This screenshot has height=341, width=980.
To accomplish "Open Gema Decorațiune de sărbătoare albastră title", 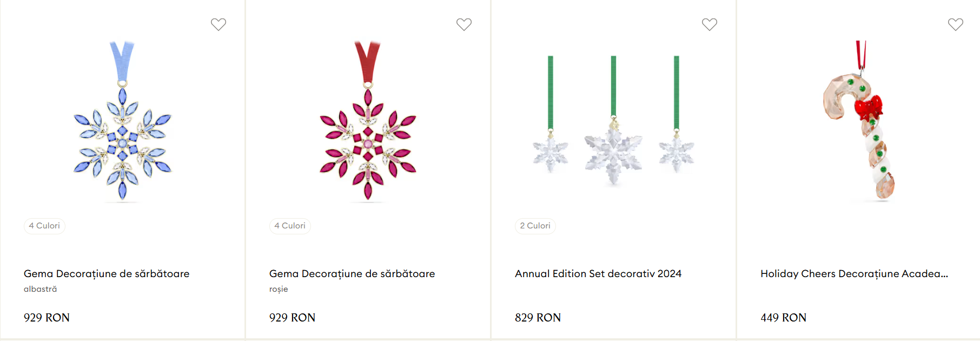I will pyautogui.click(x=107, y=274).
